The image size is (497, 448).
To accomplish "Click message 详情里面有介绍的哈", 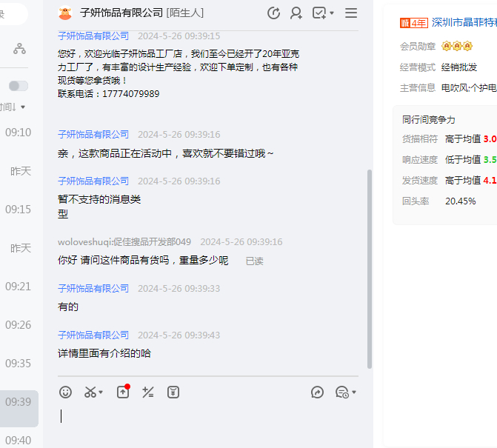I will (x=104, y=353).
